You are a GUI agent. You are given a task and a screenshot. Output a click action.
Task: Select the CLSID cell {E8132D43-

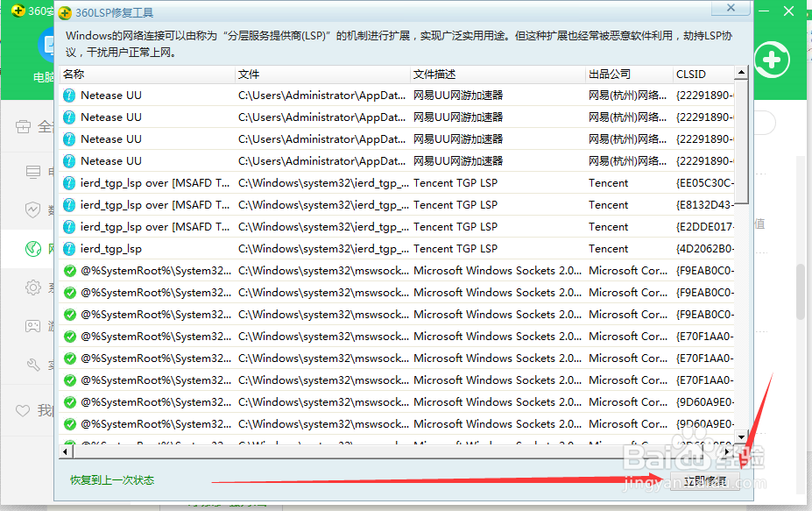click(x=705, y=205)
